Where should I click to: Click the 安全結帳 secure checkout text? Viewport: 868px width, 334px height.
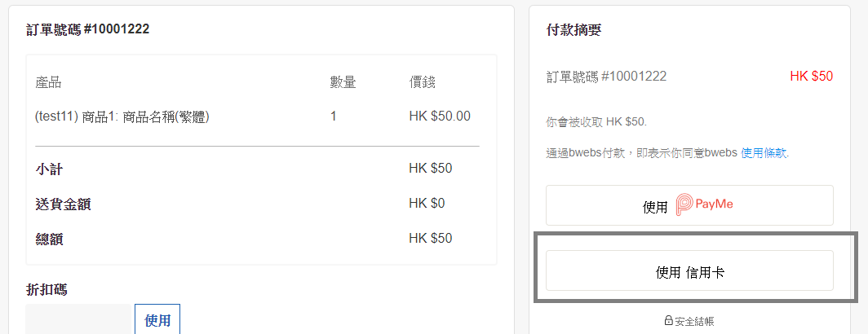694,321
